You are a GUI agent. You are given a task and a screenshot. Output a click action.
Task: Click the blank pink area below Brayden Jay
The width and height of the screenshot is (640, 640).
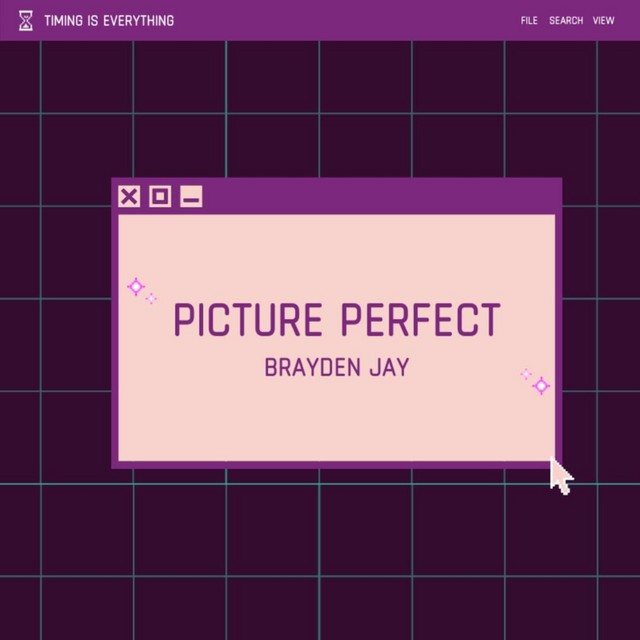pyautogui.click(x=336, y=425)
